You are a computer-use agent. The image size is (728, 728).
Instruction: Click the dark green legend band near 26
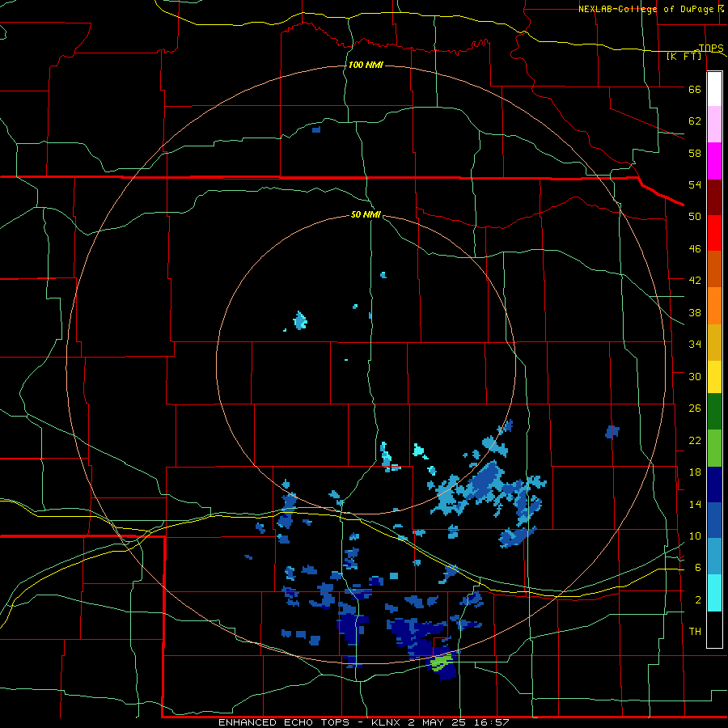[x=714, y=412]
